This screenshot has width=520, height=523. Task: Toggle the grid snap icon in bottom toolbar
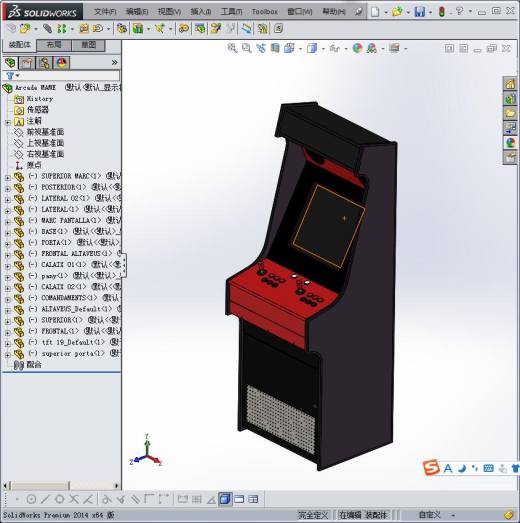pos(197,499)
